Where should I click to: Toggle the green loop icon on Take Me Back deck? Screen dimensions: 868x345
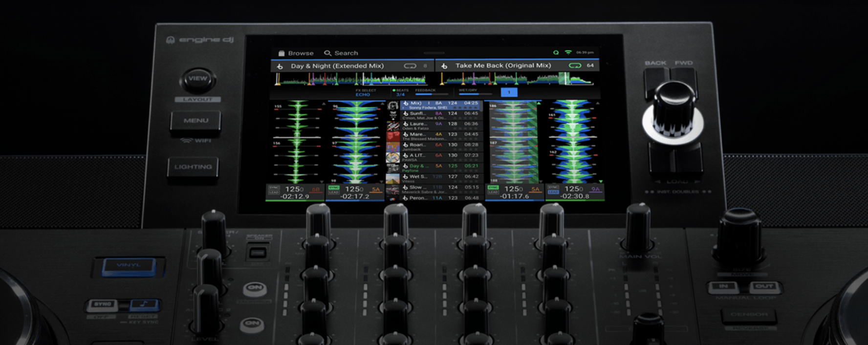click(575, 65)
